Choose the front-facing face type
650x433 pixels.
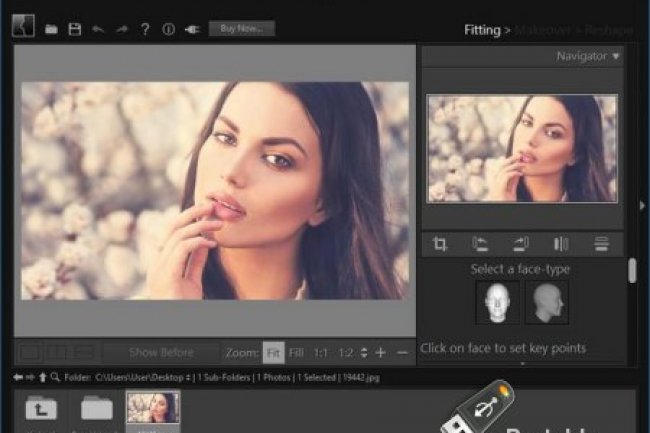click(497, 301)
